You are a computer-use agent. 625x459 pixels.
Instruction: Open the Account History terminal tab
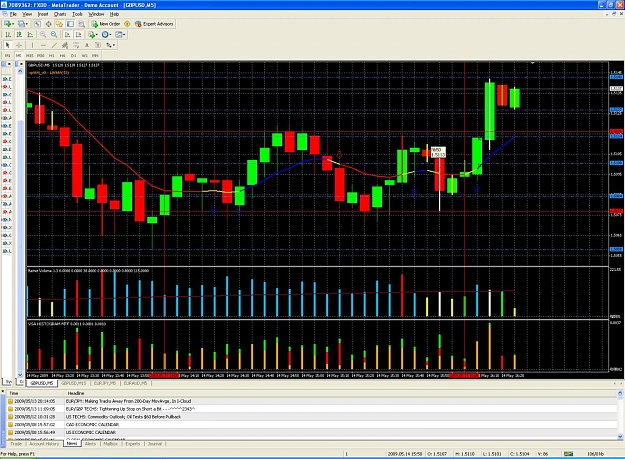point(44,444)
